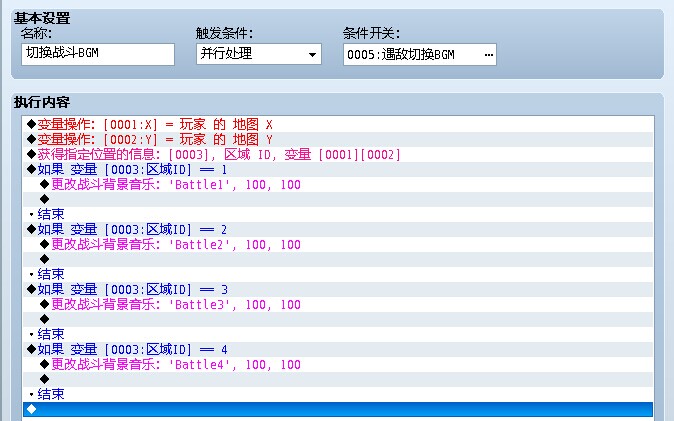Select empty line under Battle2 command
The width and height of the screenshot is (674, 421).
click(x=338, y=260)
